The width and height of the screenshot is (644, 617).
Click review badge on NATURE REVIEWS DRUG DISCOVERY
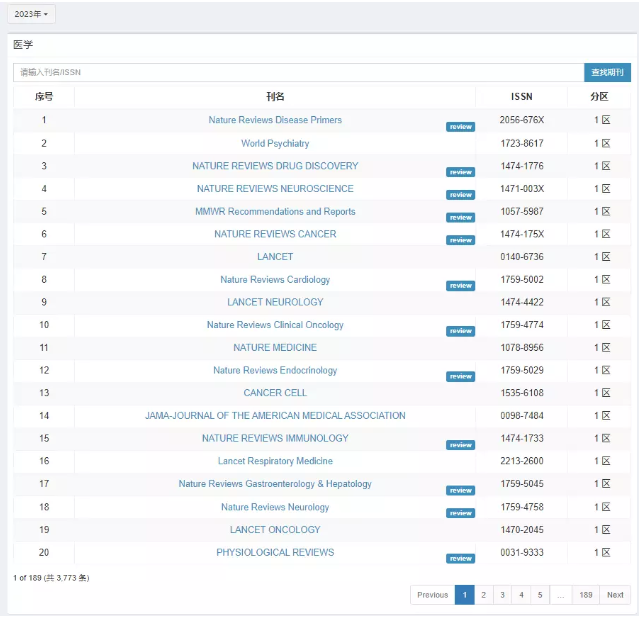click(460, 172)
